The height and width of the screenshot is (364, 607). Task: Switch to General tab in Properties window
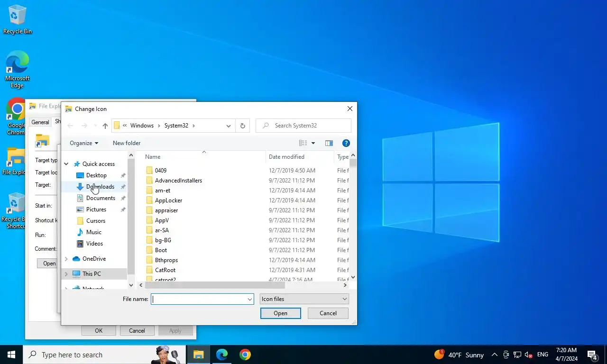coord(40,122)
